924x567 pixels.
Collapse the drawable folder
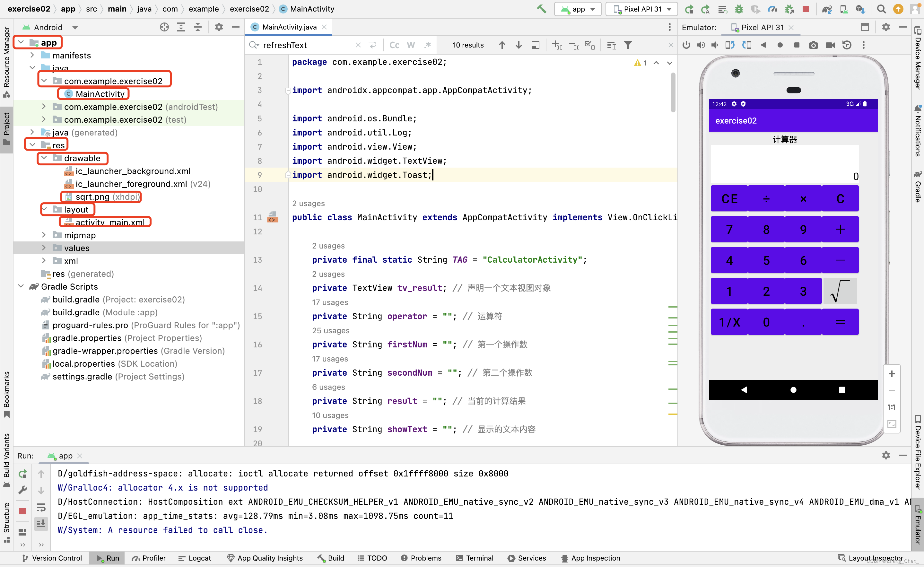44,158
